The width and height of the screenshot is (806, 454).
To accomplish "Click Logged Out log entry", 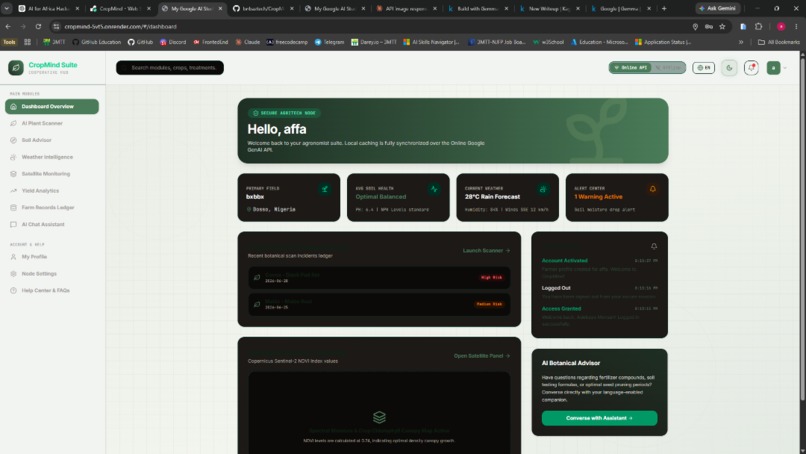I will [599, 292].
